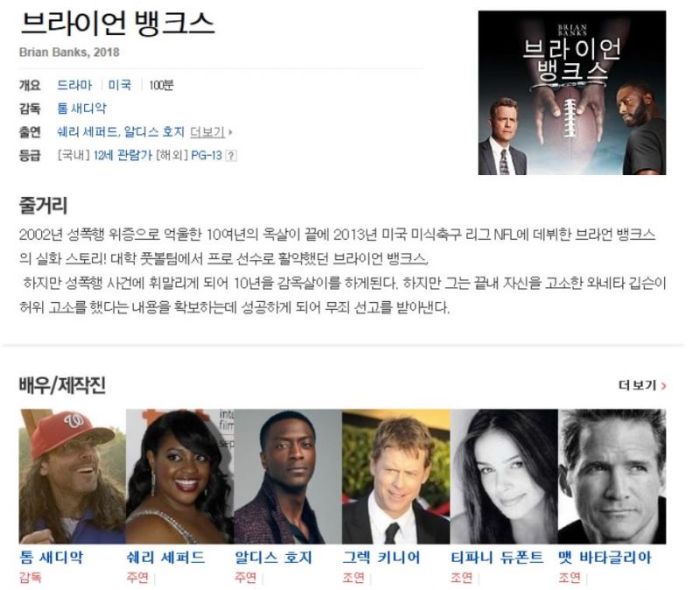Click the 알디스 호지 link in 출연 row
This screenshot has width=700, height=590.
point(154,132)
